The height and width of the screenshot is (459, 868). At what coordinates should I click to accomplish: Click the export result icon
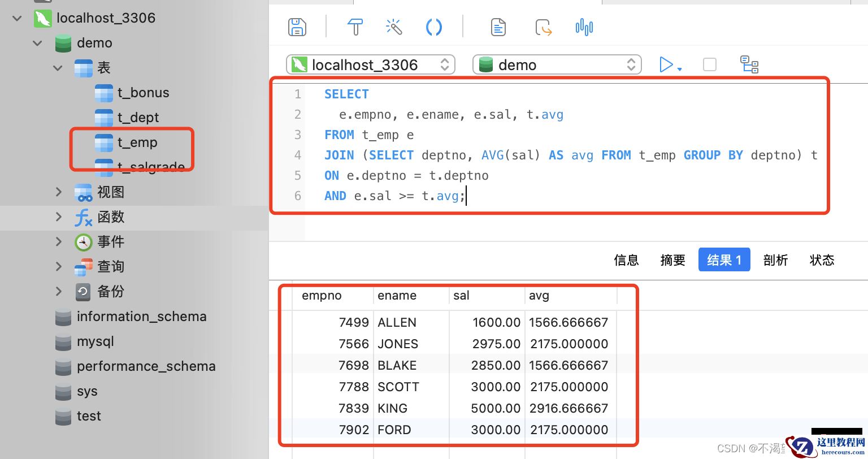click(543, 27)
